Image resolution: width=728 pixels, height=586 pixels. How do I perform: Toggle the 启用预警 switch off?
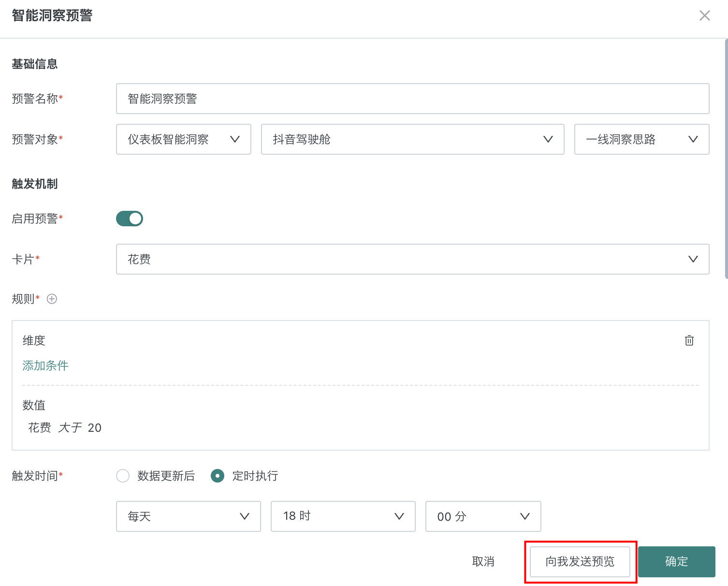(x=130, y=219)
